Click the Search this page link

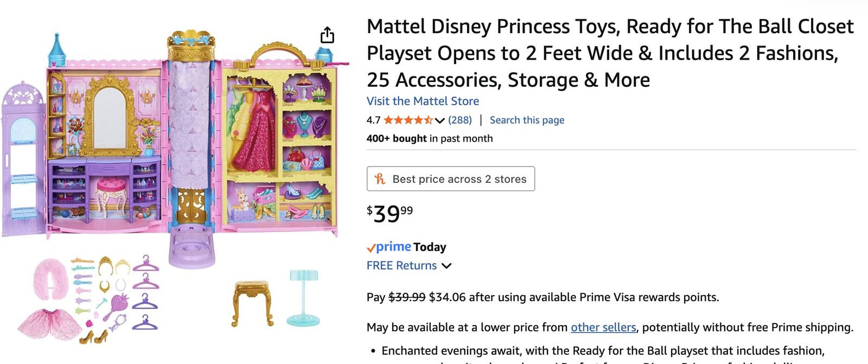[527, 120]
